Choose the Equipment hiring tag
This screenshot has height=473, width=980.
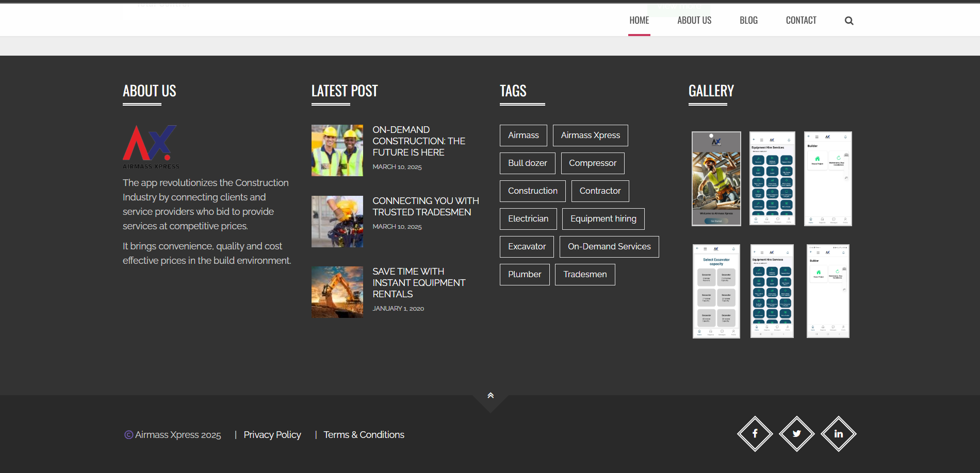pos(603,219)
